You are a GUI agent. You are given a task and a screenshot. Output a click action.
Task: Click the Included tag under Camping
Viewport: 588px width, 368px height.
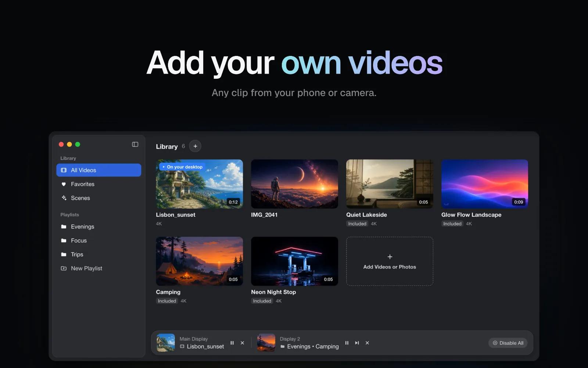click(167, 301)
